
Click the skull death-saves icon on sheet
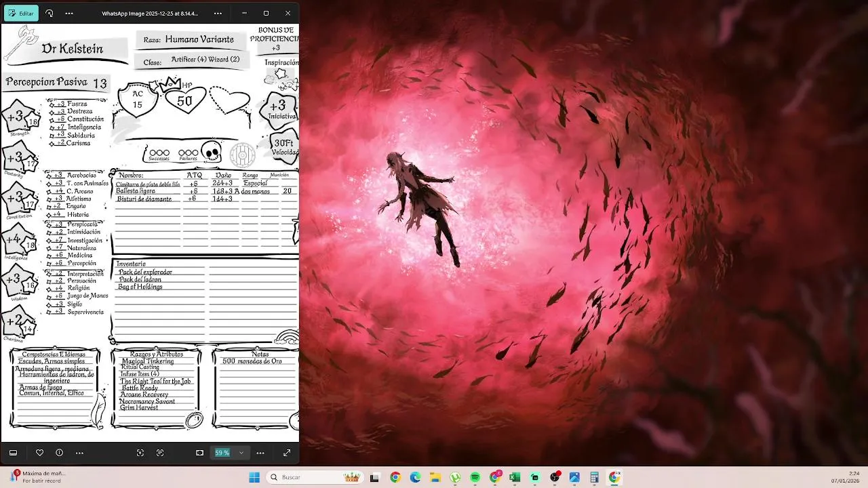(212, 152)
